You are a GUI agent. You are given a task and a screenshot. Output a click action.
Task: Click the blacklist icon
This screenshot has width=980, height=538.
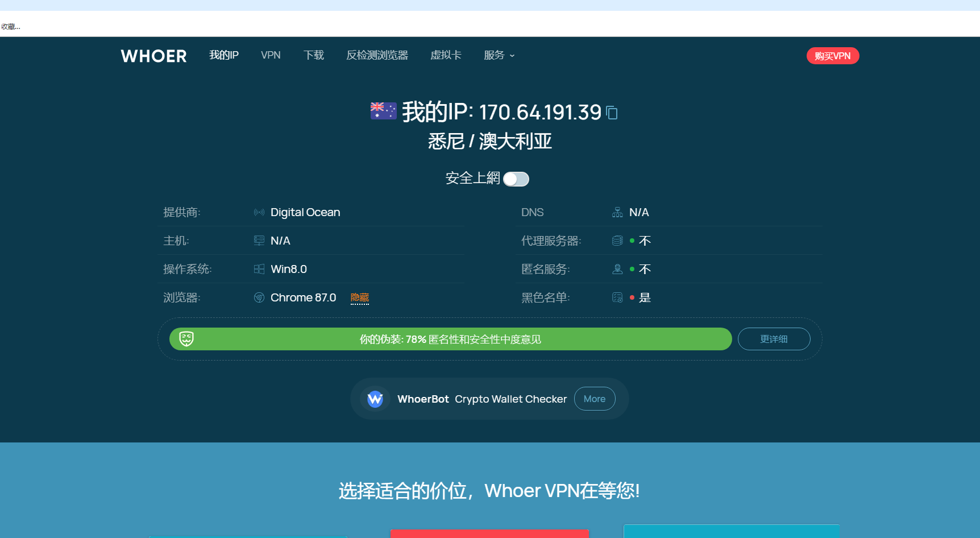coord(617,297)
